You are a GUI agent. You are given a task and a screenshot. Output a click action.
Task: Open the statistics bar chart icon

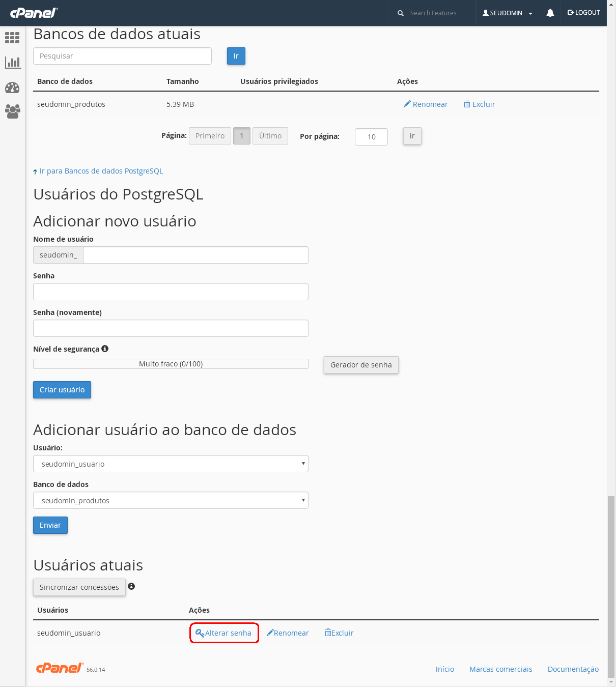[x=12, y=63]
